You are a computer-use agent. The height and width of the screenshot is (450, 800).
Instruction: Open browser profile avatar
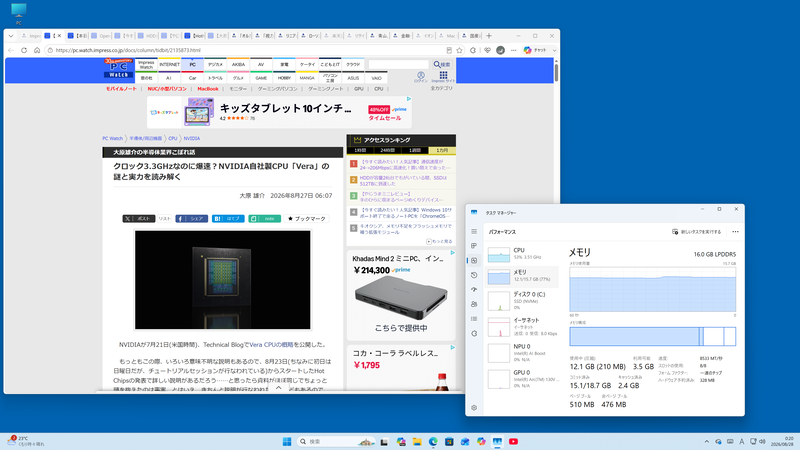point(501,50)
